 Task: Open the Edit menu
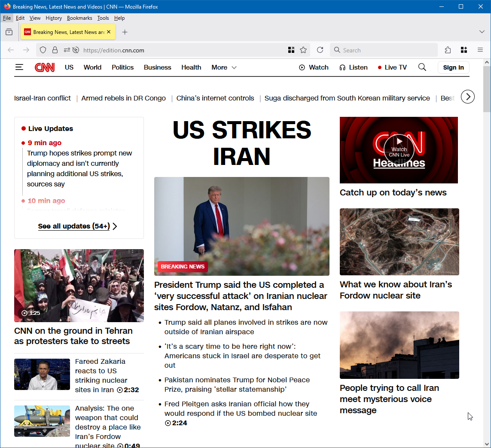click(x=20, y=18)
